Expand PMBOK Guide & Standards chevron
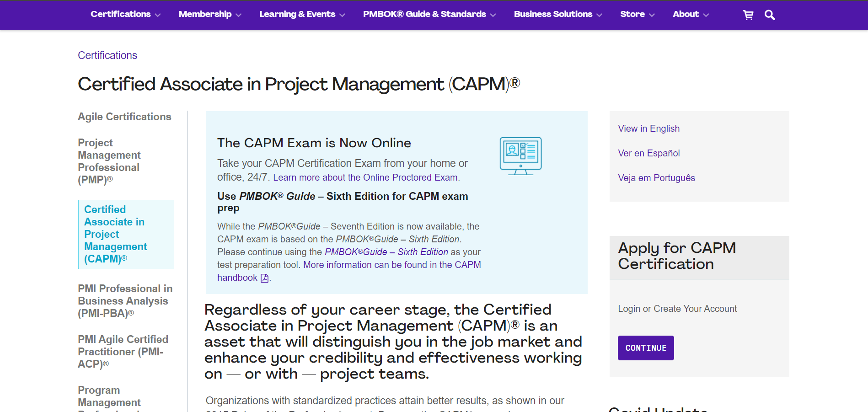This screenshot has width=868, height=412. coord(493,15)
